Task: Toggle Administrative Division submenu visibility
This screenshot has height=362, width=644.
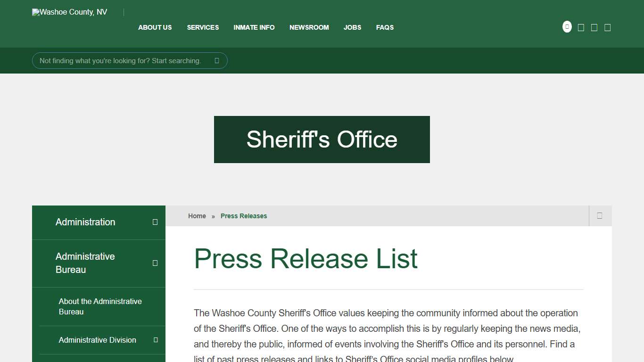Action: click(156, 340)
